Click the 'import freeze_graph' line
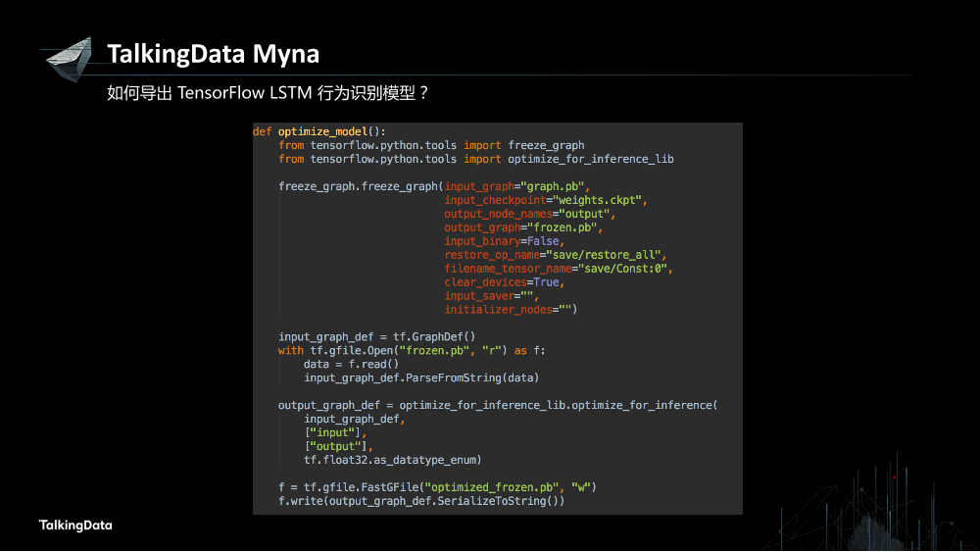Viewport: 980px width, 552px height. pos(431,146)
